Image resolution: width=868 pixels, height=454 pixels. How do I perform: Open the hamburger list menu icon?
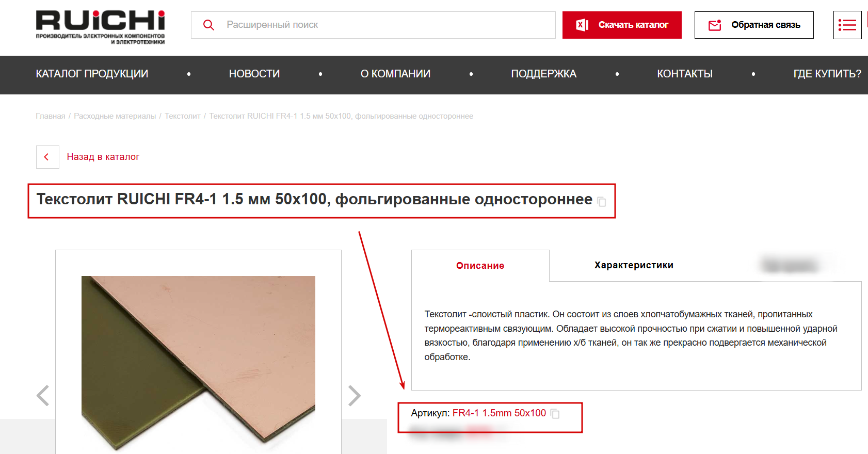pyautogui.click(x=847, y=25)
